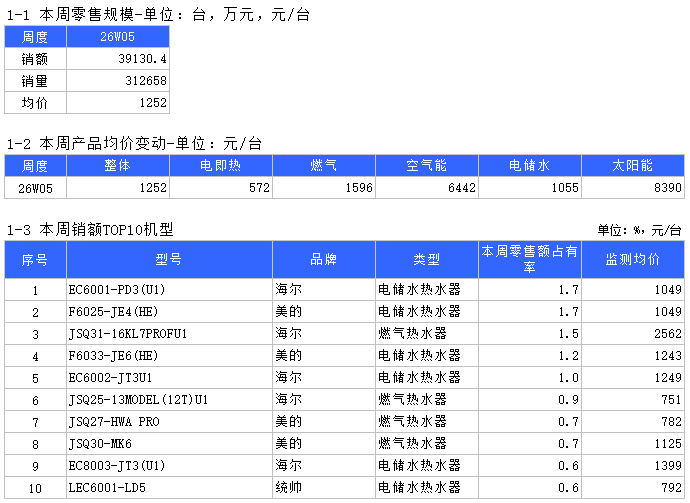Select model cell EC6001-PD3(U1)
This screenshot has width=690, height=503.
(169, 290)
